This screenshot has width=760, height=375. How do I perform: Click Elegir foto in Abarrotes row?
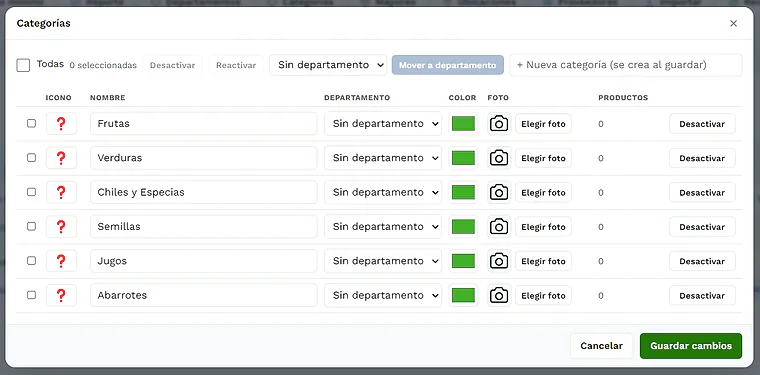point(543,296)
